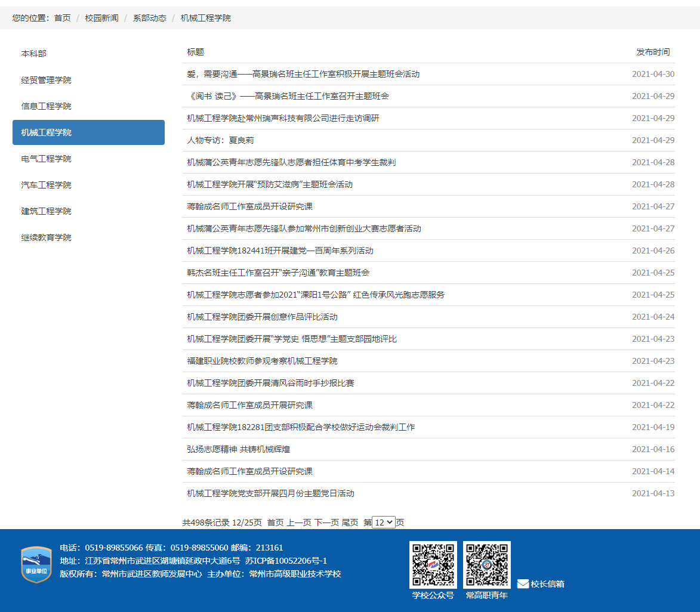
Task: Go to 下一页 in pagination
Action: pos(326,523)
